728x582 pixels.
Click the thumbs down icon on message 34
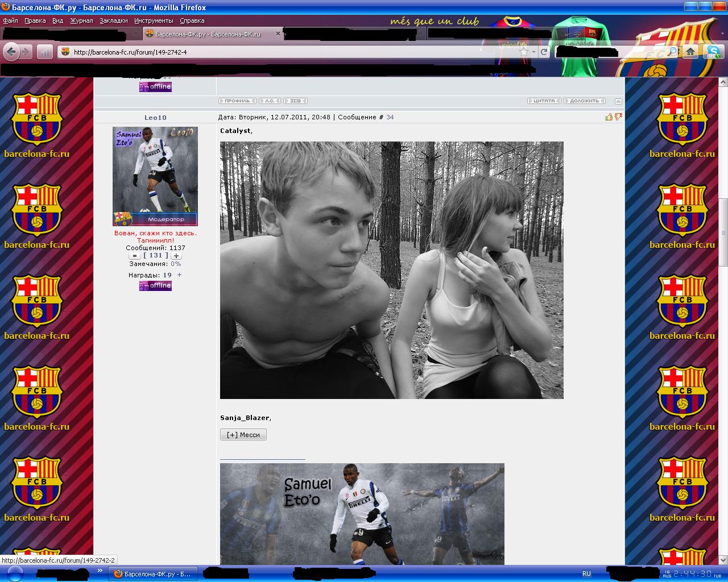(618, 117)
